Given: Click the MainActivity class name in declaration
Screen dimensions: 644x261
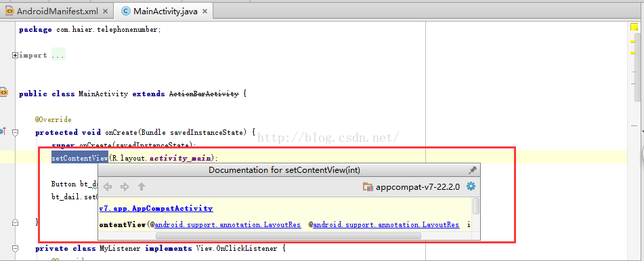Looking at the screenshot, I should pyautogui.click(x=103, y=94).
